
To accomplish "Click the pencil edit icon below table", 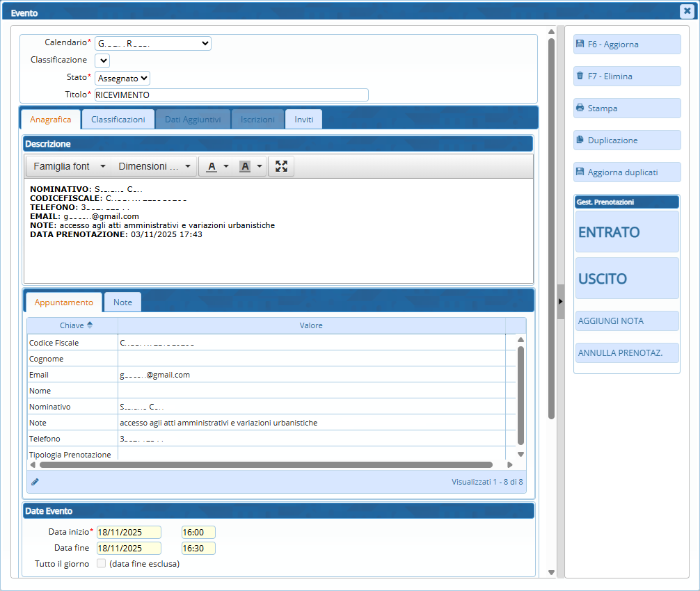I will pyautogui.click(x=35, y=481).
